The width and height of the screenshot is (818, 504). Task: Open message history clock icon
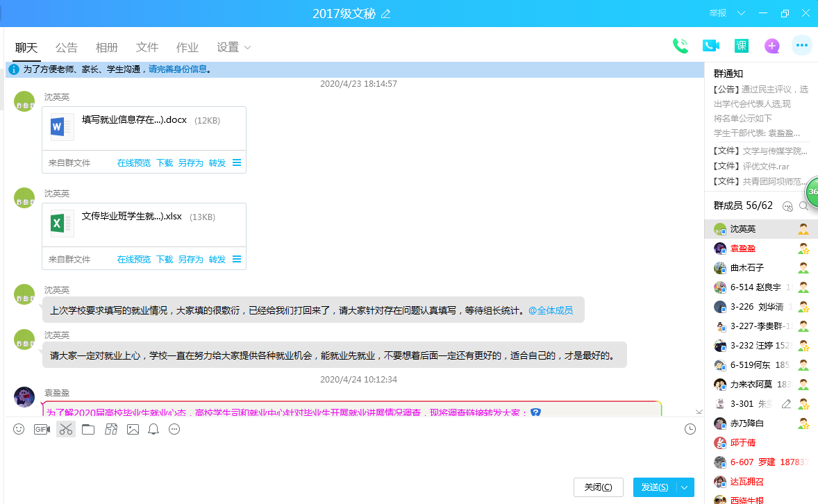pyautogui.click(x=690, y=429)
